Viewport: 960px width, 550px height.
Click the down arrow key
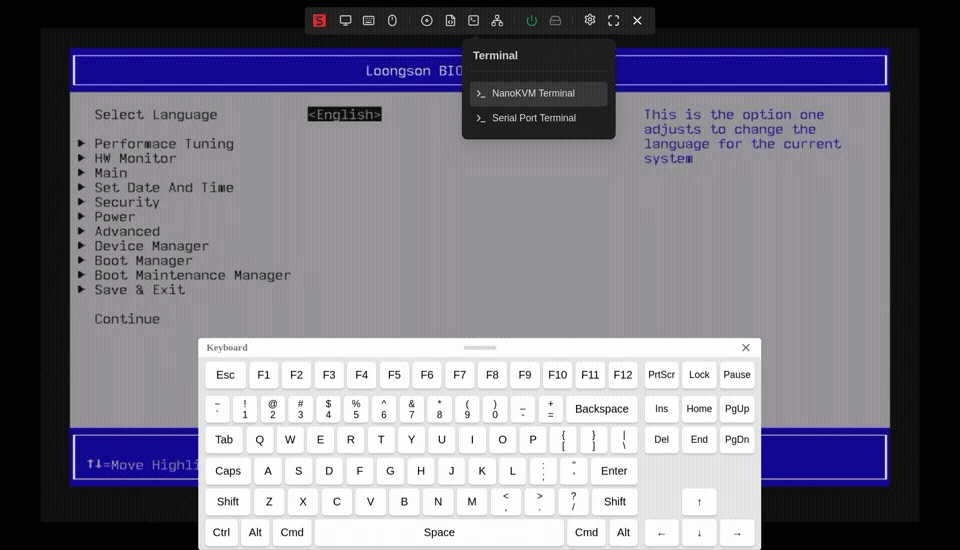(x=699, y=533)
